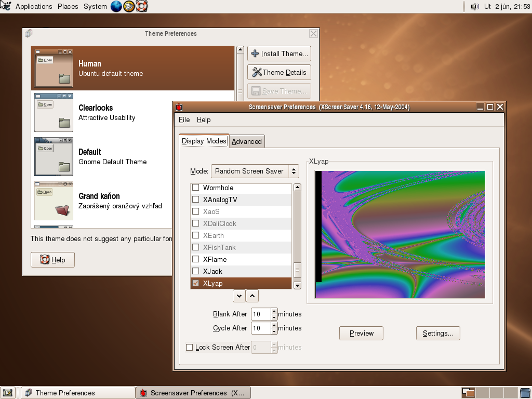Switch to the Advanced tab

click(247, 141)
